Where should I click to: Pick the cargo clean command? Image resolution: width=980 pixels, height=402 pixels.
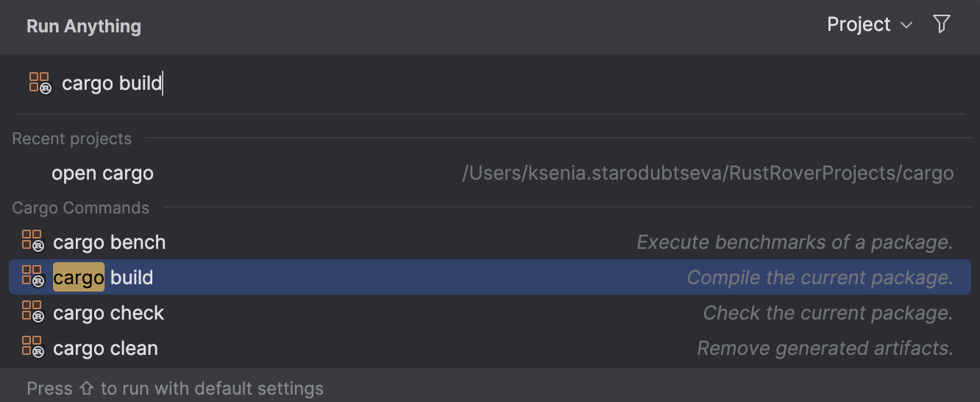[105, 348]
